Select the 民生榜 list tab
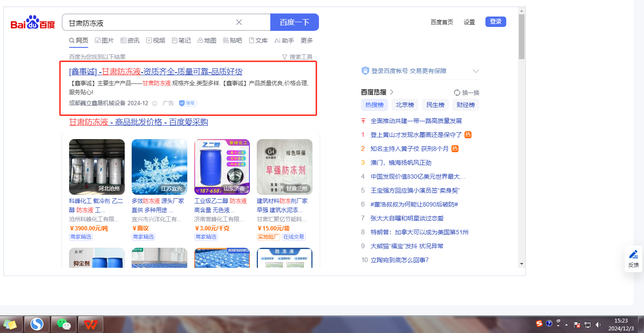The width and height of the screenshot is (644, 333). pos(435,105)
